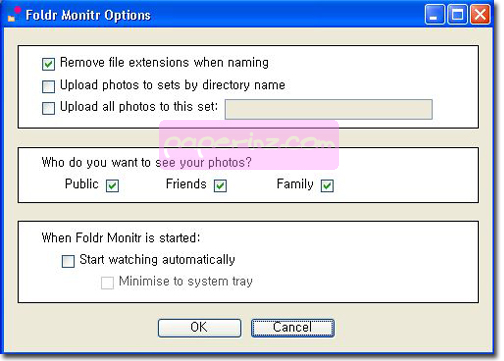This screenshot has width=504, height=361.
Task: Dismiss the dialog with the Cancel button
Action: [293, 328]
